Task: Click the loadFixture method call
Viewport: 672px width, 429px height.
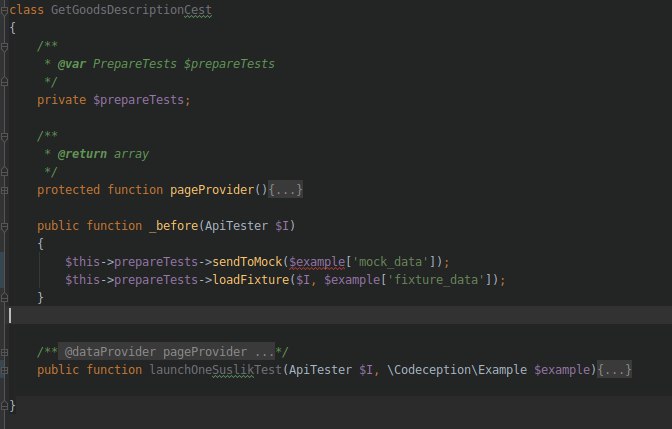Action: 251,280
